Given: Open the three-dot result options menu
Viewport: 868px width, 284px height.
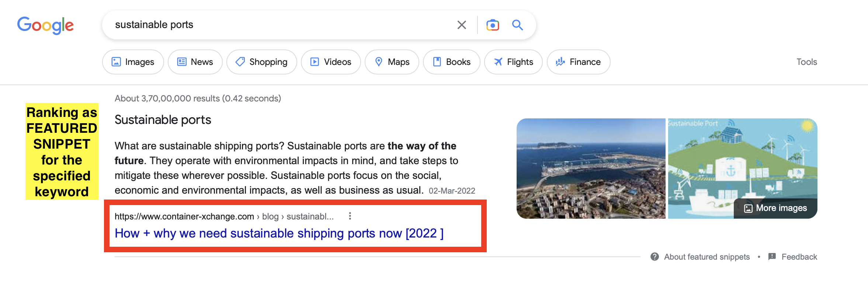Looking at the screenshot, I should pyautogui.click(x=350, y=216).
